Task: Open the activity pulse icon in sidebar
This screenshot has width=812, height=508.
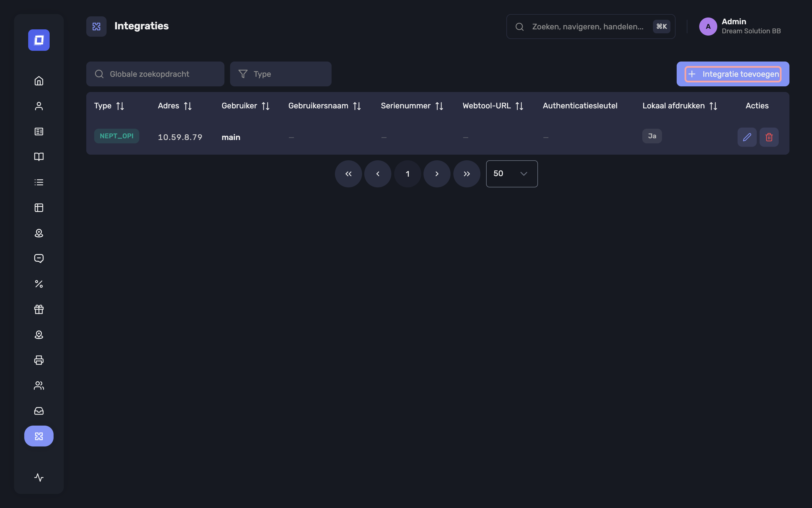Action: coord(39,478)
